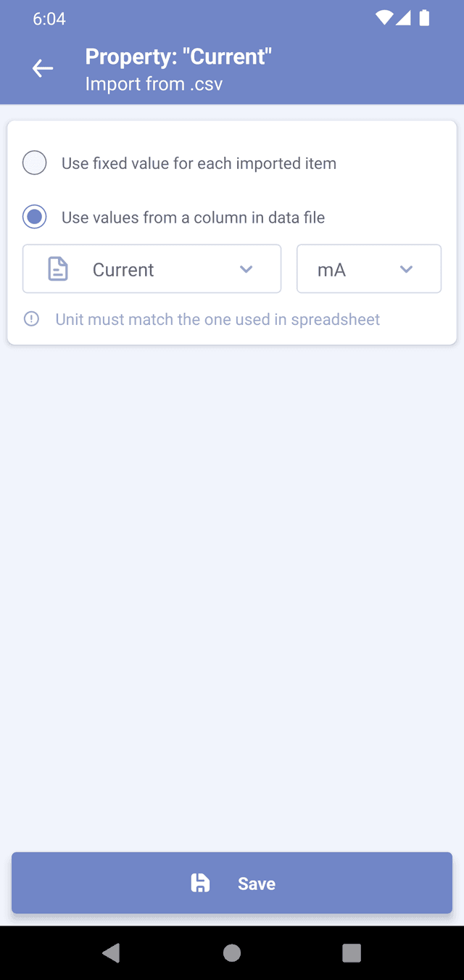Screen dimensions: 464x980
Task: Tap the "Use fixed value for each imported item" label
Action: pyautogui.click(x=199, y=163)
